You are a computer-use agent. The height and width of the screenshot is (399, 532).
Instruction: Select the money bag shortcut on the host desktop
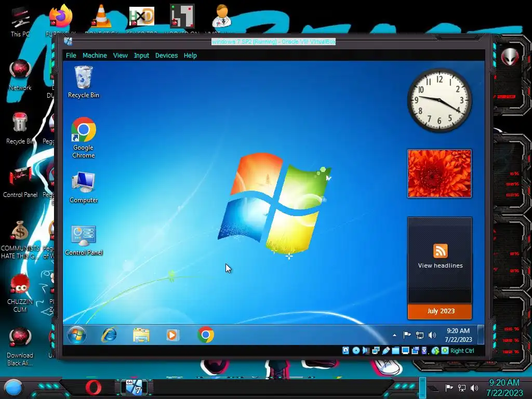(x=20, y=240)
